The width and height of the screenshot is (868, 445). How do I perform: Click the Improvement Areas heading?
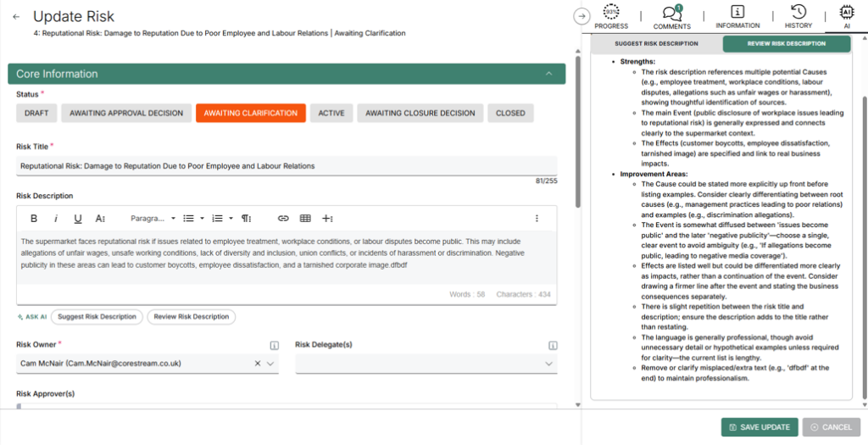654,174
